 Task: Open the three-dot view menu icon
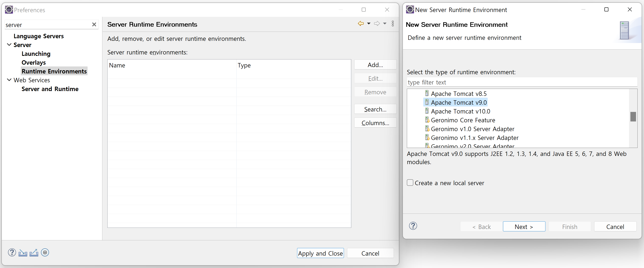(x=393, y=24)
